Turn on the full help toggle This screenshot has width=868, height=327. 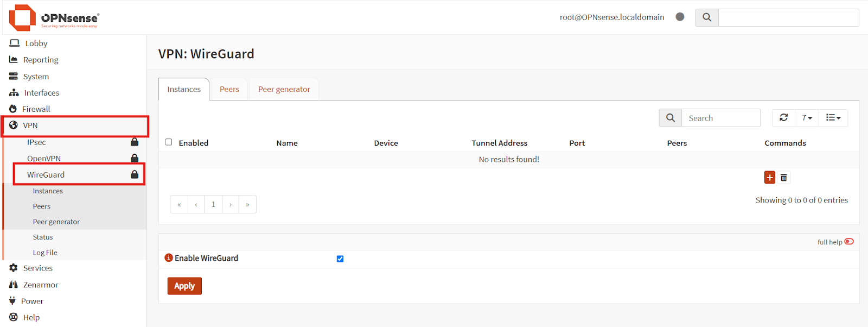(849, 242)
